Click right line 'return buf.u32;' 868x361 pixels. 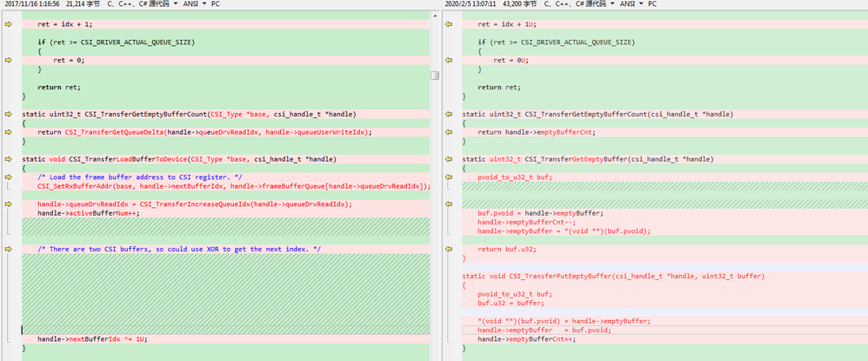pyautogui.click(x=507, y=249)
